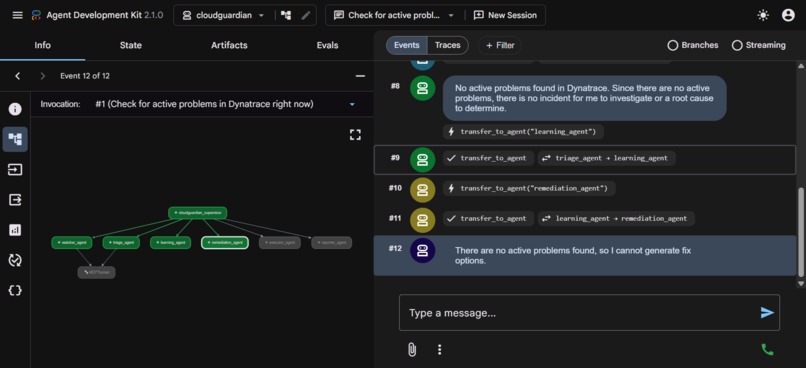The image size is (806, 368).
Task: Switch to the Traces view toggle
Action: click(448, 45)
